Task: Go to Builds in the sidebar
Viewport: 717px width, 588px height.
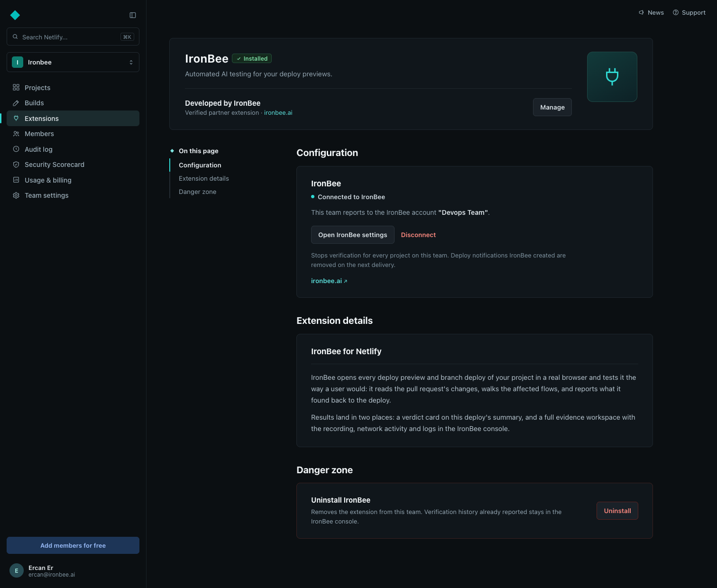Action: 73,103
